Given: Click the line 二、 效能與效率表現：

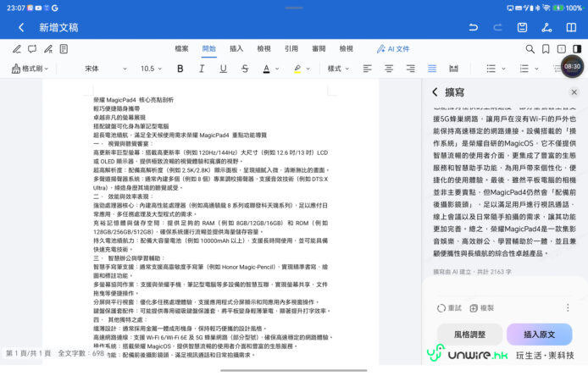Looking at the screenshot, I should click(124, 196).
